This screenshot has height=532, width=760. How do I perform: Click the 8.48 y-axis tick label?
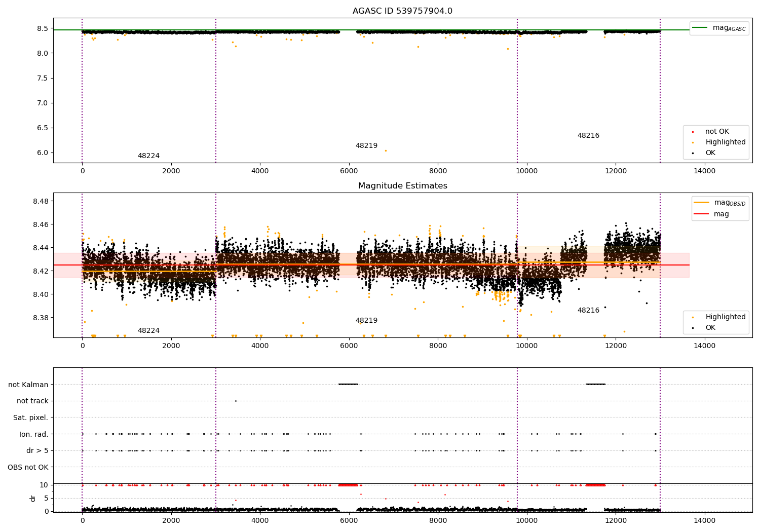click(x=41, y=201)
